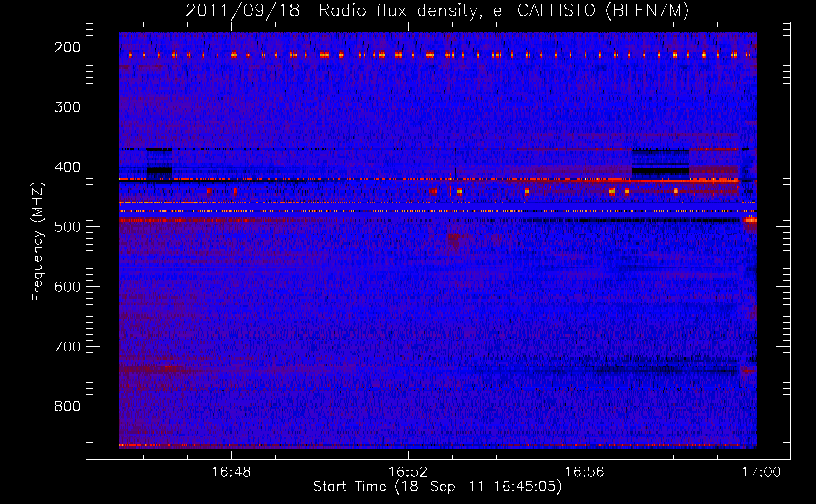Click the 16:56 time tick label

point(585,472)
